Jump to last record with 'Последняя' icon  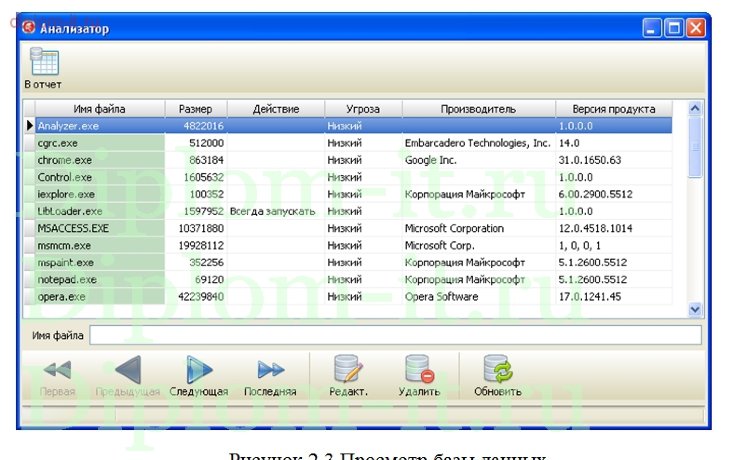[270, 370]
